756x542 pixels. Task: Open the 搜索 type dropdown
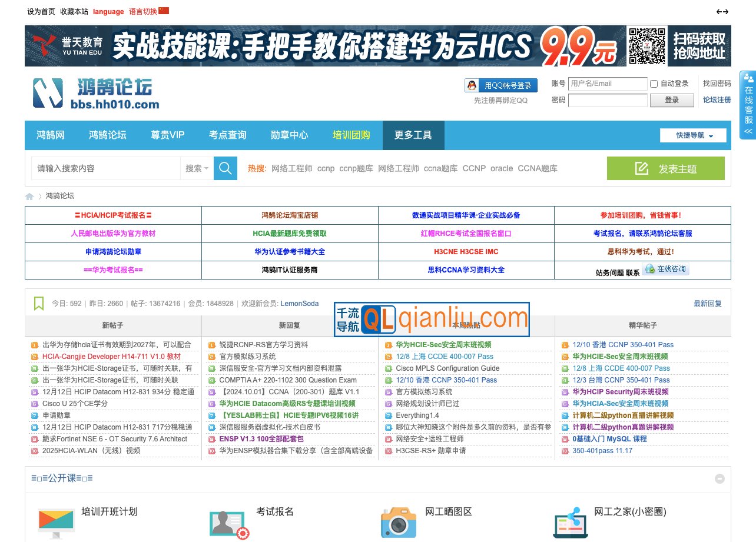(x=197, y=168)
